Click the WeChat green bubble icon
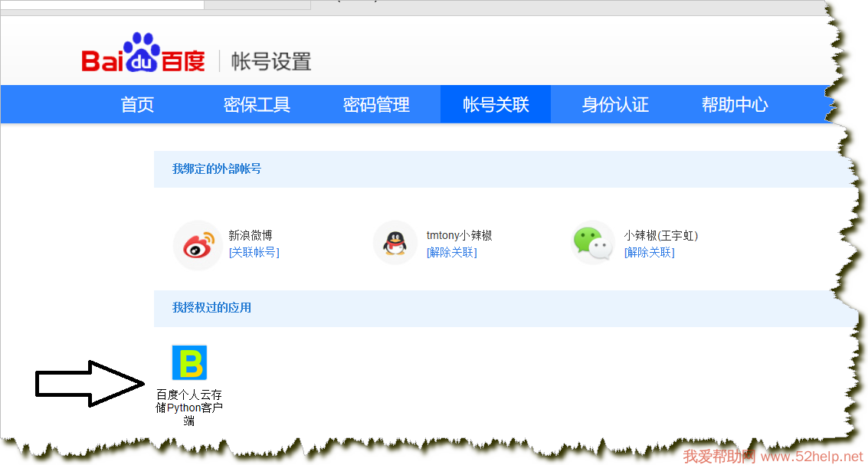Screen dimensions: 868x465 (593, 244)
